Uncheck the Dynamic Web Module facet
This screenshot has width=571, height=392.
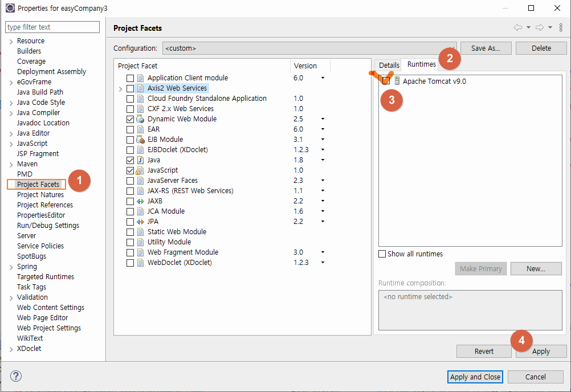point(130,119)
